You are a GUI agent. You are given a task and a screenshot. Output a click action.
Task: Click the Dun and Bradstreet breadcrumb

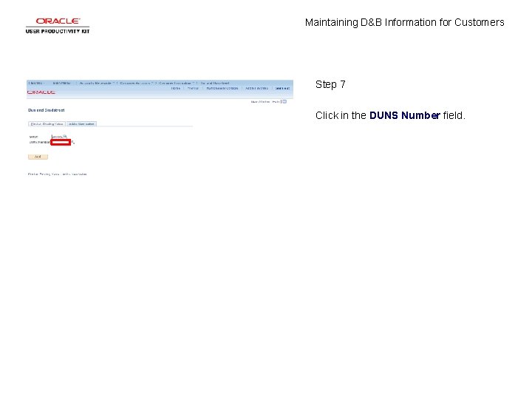(215, 83)
